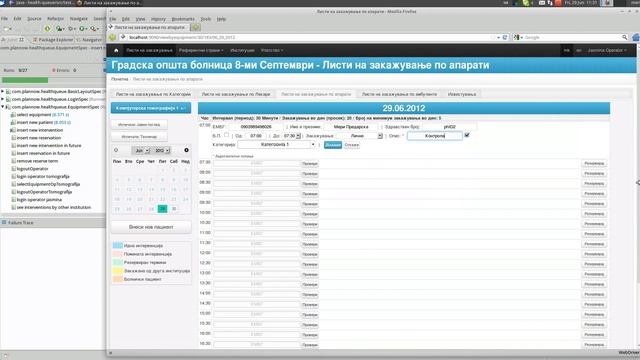Click the Eclipse new file toolbar icon
This screenshot has height=360, width=640.
[7, 29]
